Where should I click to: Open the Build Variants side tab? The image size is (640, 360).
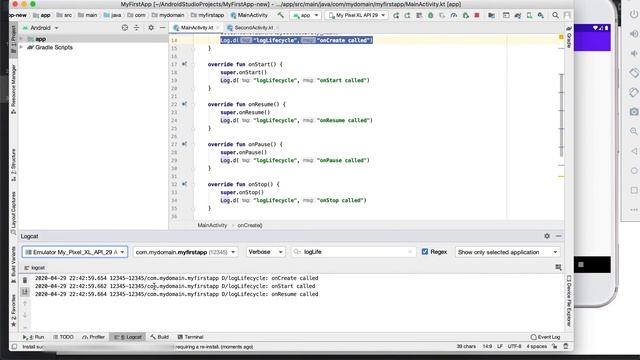tap(13, 264)
